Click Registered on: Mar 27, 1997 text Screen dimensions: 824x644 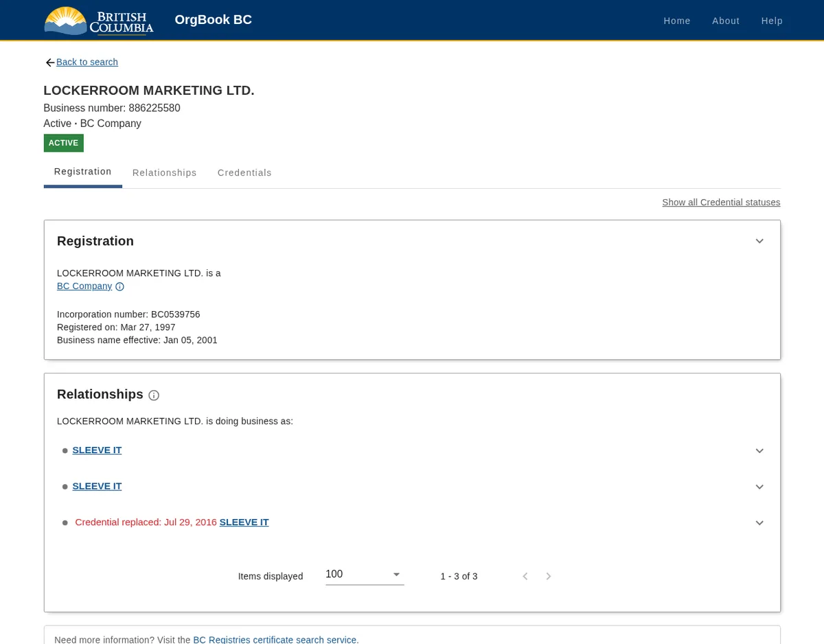116,327
